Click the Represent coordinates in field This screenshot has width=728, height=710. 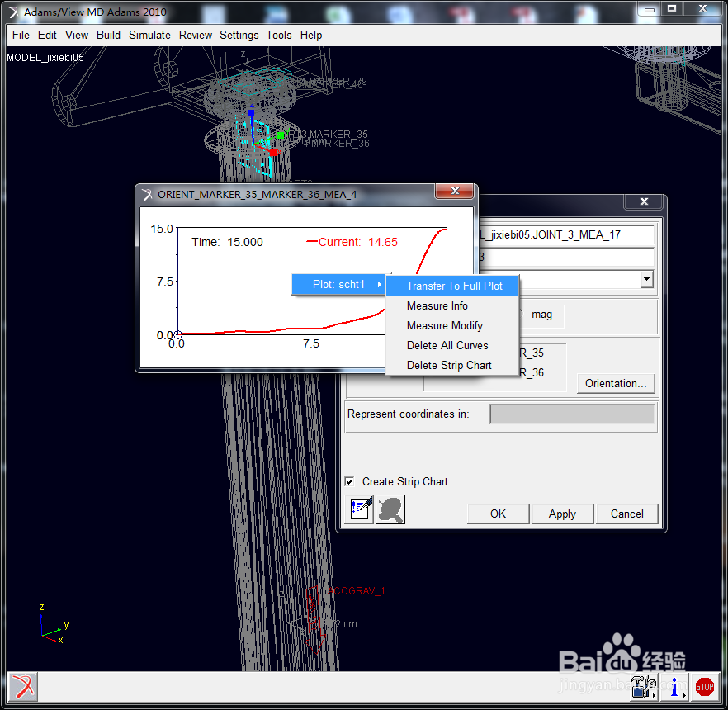click(x=572, y=414)
